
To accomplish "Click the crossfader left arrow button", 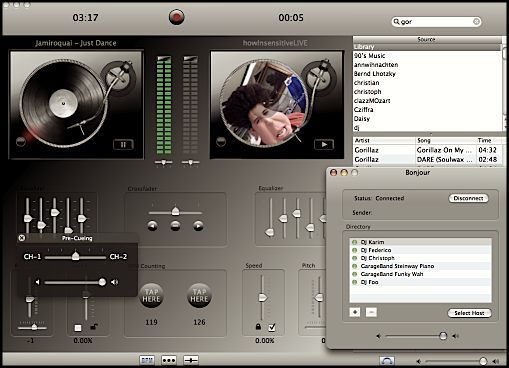I will pyautogui.click(x=152, y=226).
